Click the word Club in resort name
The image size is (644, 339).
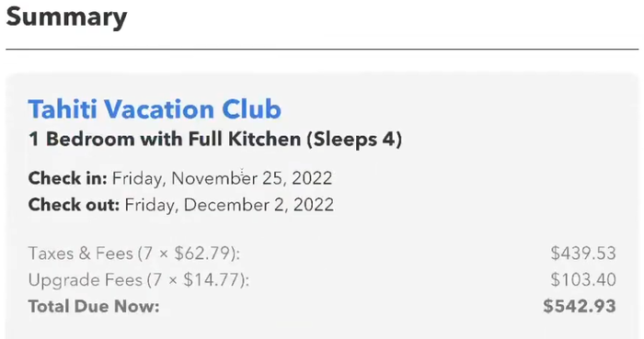pyautogui.click(x=251, y=109)
